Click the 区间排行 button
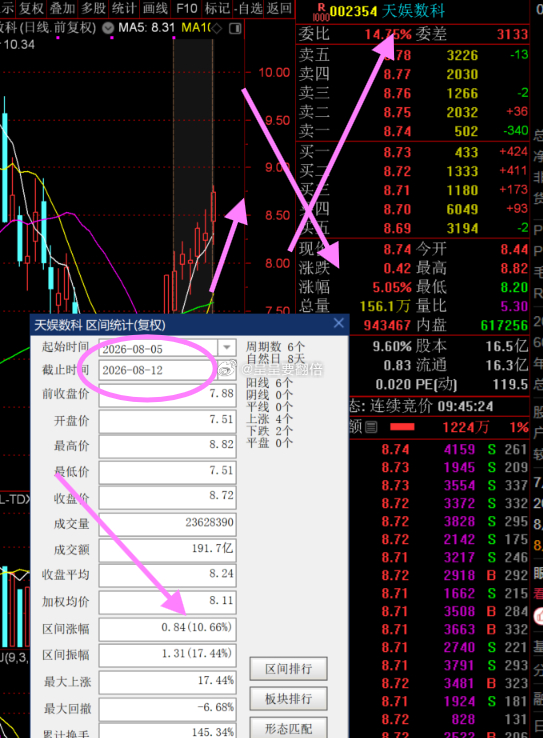543x738 pixels. pyautogui.click(x=288, y=668)
